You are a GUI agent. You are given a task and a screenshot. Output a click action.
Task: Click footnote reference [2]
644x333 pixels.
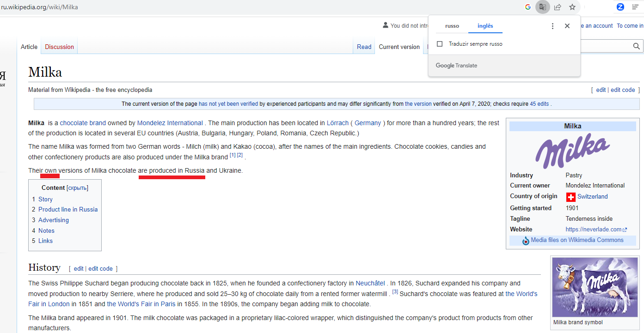pos(239,155)
